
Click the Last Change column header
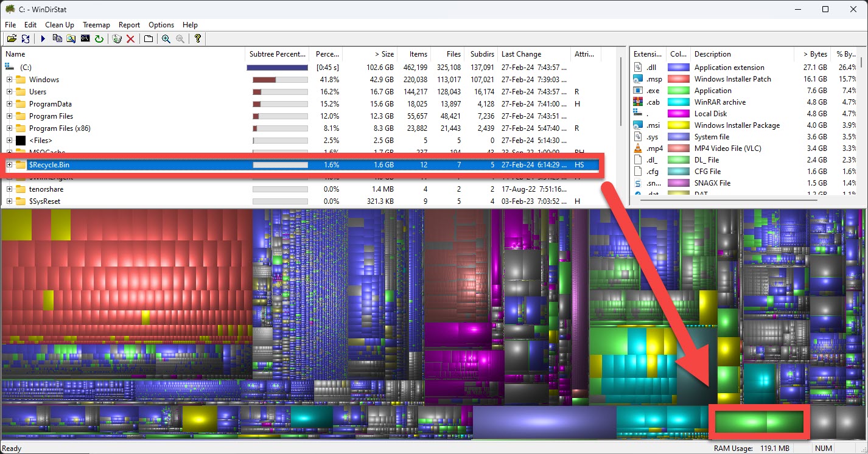522,54
